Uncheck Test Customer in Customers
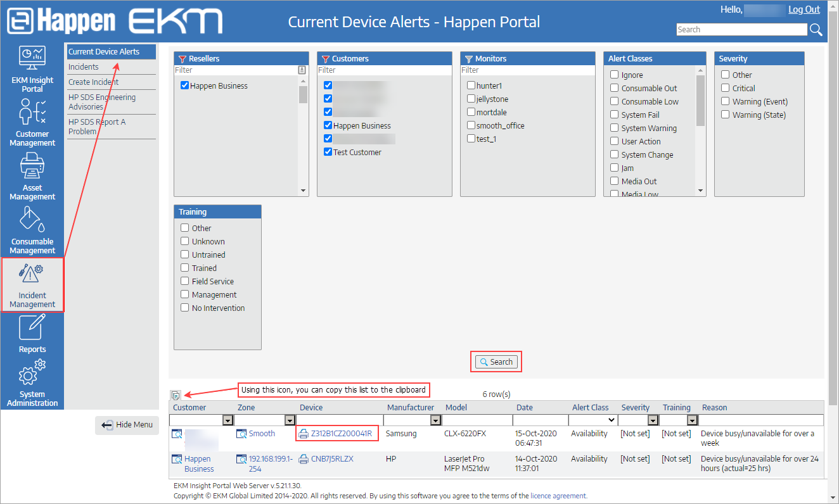The image size is (839, 504). 328,152
